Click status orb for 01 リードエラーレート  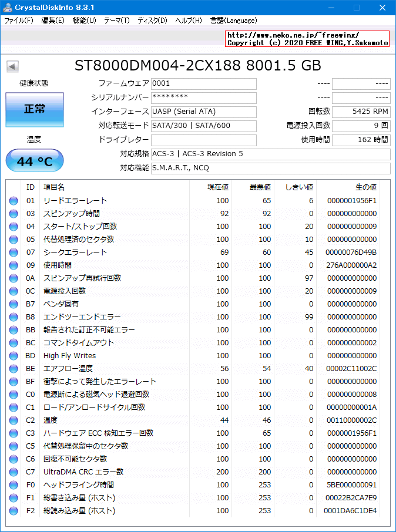click(14, 201)
